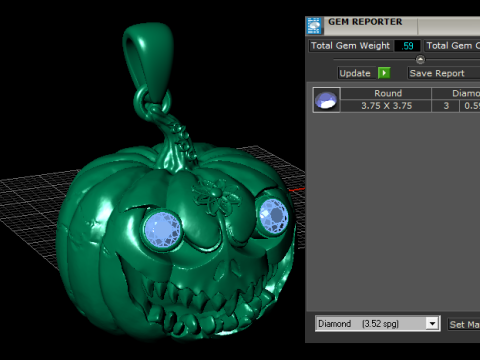The image size is (480, 360).
Task: Click the gem quantity cell '3'
Action: pyautogui.click(x=446, y=106)
